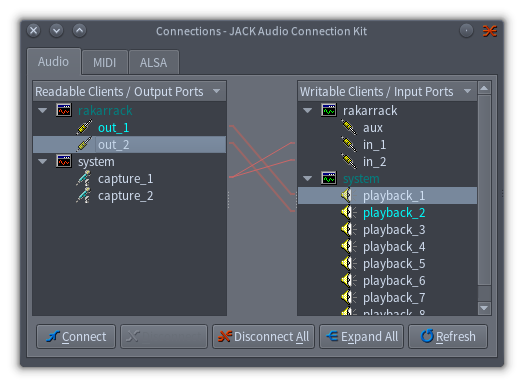Collapse the system output ports tree
The height and width of the screenshot is (387, 524).
point(43,161)
